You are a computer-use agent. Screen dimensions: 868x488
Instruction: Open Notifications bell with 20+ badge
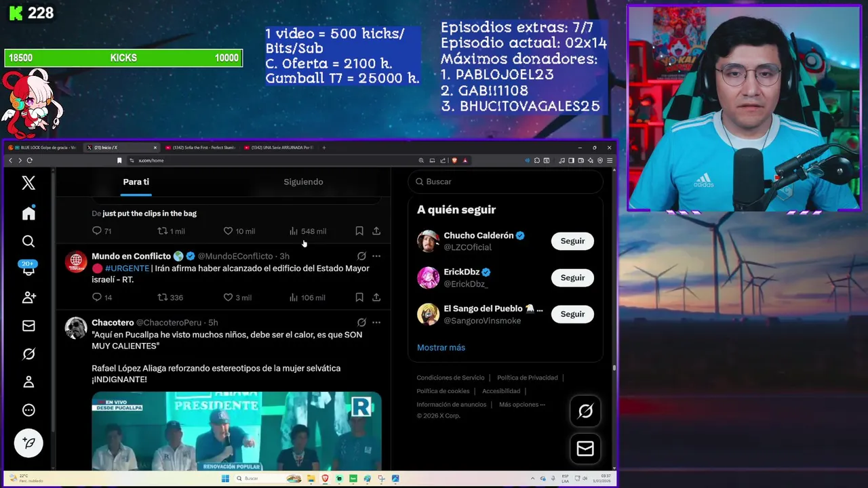click(x=28, y=269)
